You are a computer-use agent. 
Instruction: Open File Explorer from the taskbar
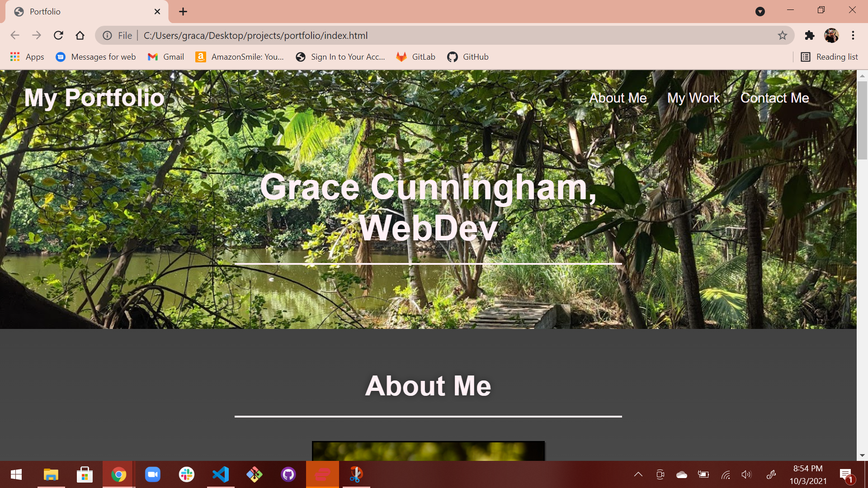tap(51, 474)
